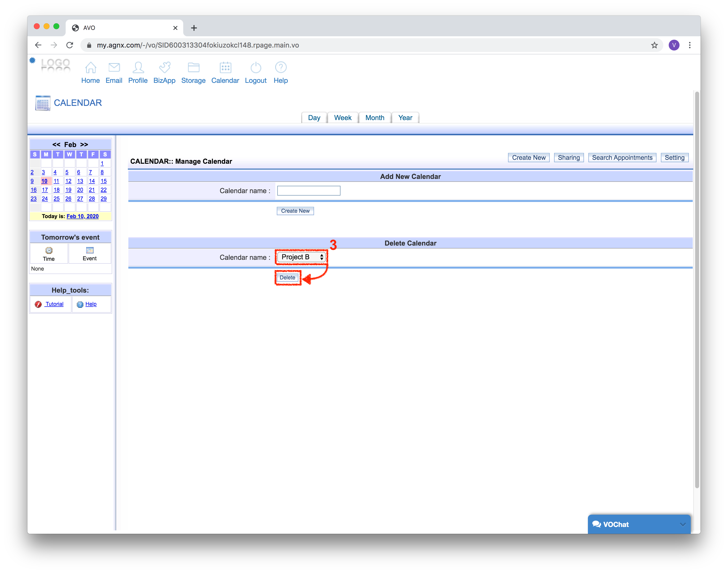Click the page vertical scrollbar
The width and height of the screenshot is (728, 573).
(x=697, y=288)
